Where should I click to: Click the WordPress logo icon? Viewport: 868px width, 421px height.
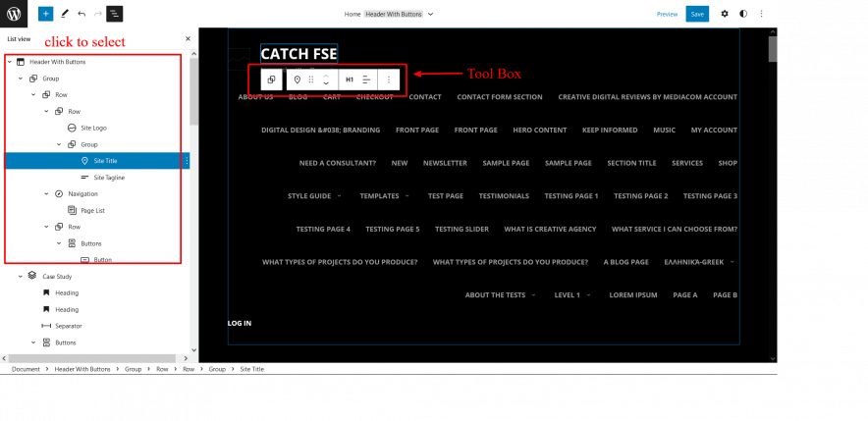click(x=15, y=14)
